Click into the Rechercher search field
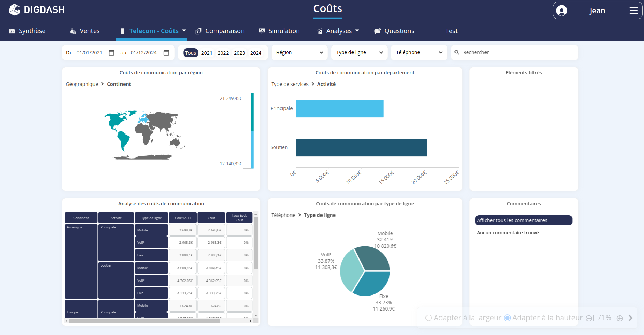The width and height of the screenshot is (644, 335). click(517, 52)
